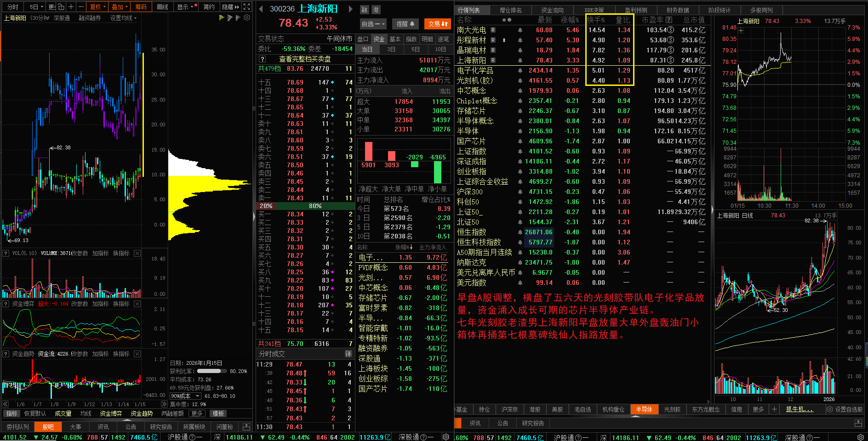Click the 港 badge next to stock name

[376, 10]
